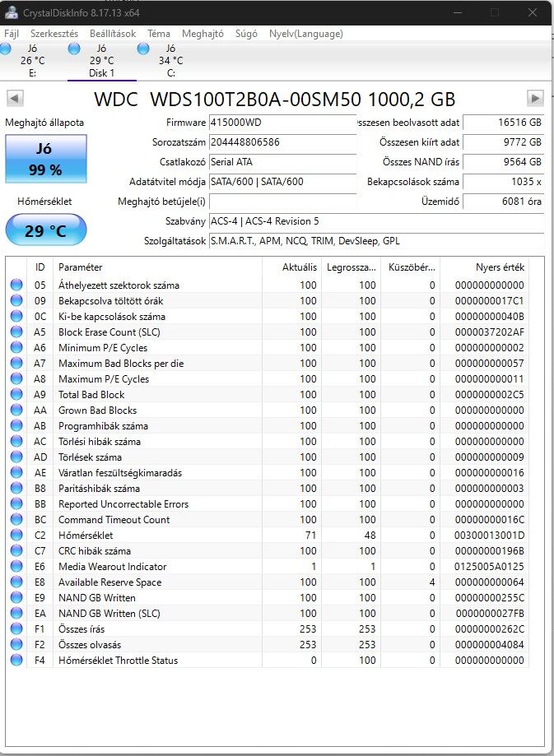This screenshot has width=554, height=756.
Task: Click the CrystalDiskInfo title bar app icon
Action: (x=11, y=13)
